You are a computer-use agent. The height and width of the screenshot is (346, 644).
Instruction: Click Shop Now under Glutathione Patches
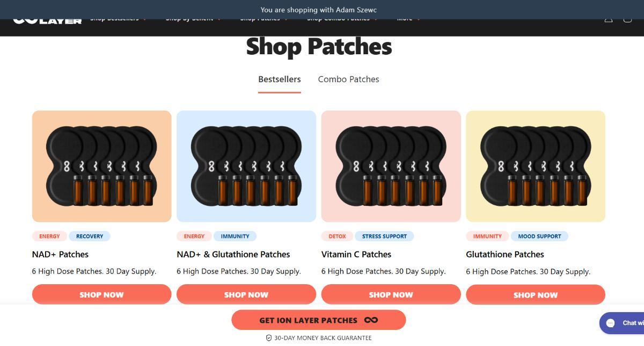pyautogui.click(x=535, y=295)
